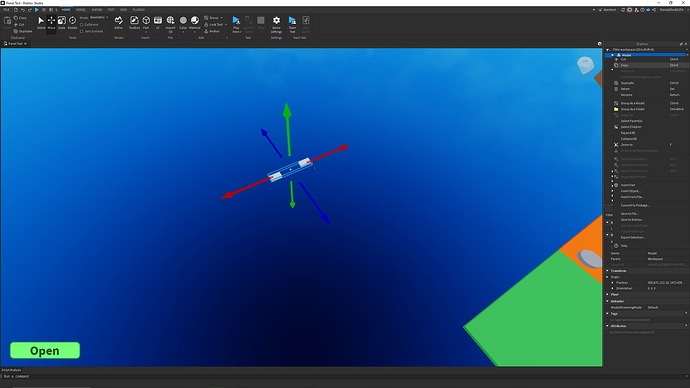
Task: Open the Mode Geometric dropdown
Action: [x=99, y=18]
